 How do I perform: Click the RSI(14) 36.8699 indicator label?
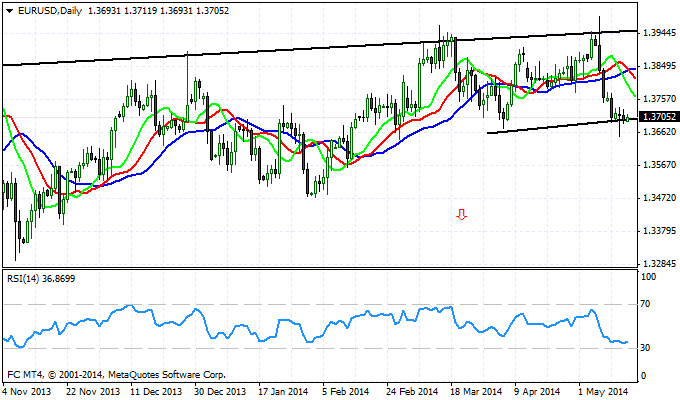[41, 279]
